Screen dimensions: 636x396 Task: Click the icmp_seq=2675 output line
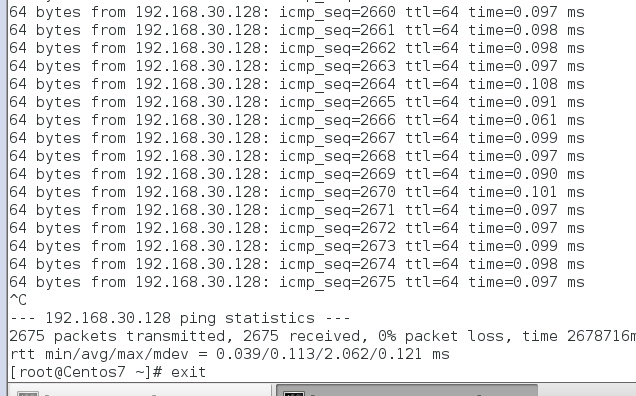297,282
